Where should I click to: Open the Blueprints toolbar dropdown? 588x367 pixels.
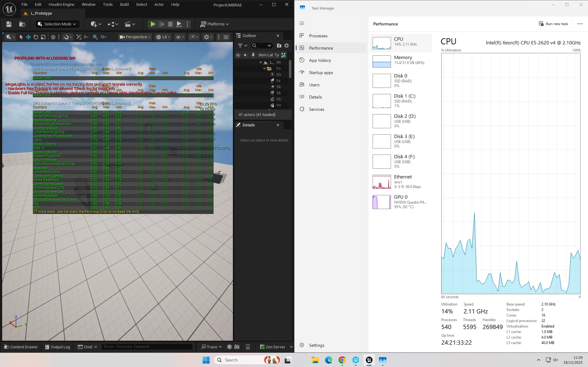pyautogui.click(x=113, y=24)
